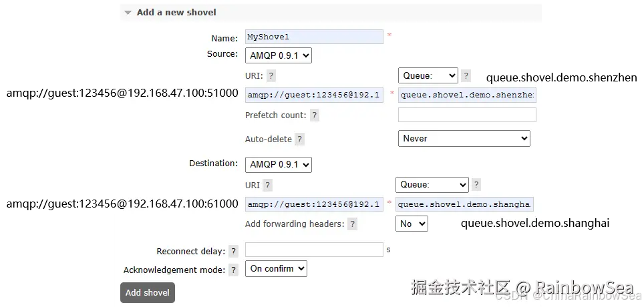Open help icon next to Auto-delete
Image resolution: width=644 pixels, height=307 pixels.
(300, 139)
